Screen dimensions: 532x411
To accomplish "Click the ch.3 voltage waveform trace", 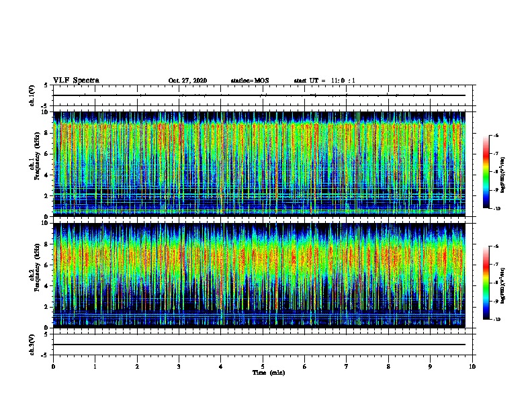I will [x=259, y=345].
